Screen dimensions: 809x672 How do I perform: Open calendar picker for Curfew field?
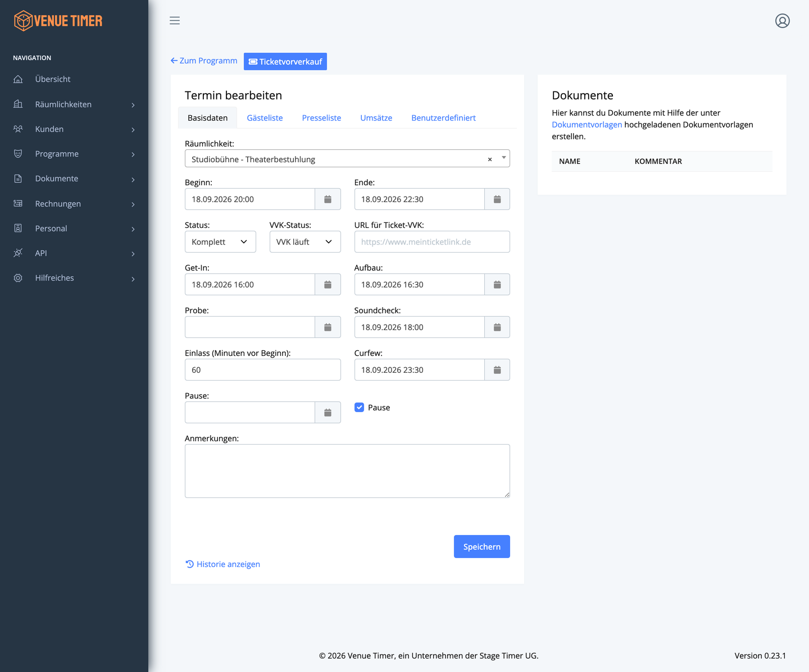[497, 370]
